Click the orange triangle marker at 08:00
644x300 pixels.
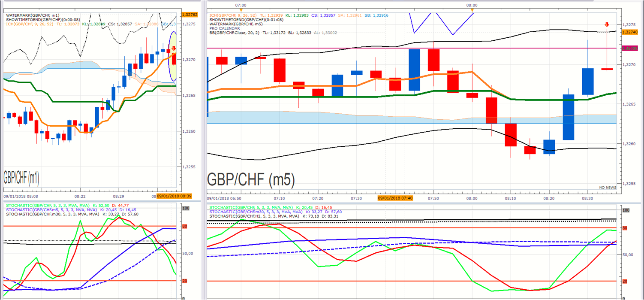click(x=472, y=11)
